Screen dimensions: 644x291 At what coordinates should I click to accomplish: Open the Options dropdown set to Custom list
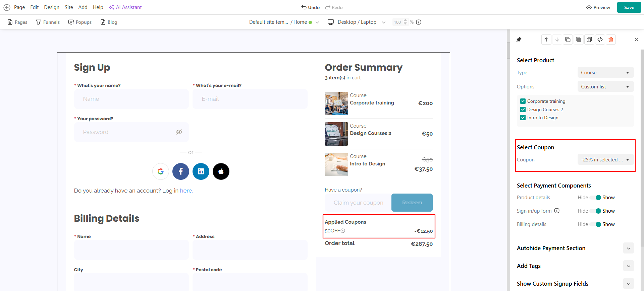(x=605, y=87)
